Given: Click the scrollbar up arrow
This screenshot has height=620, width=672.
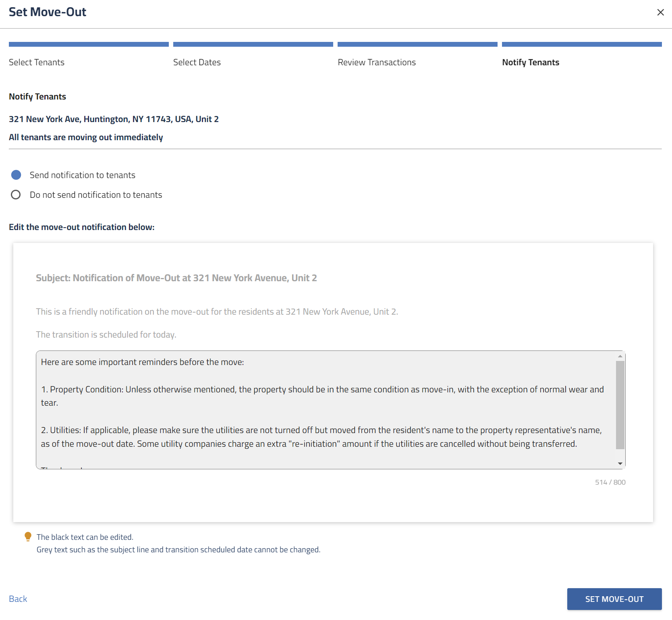Looking at the screenshot, I should click(x=620, y=356).
